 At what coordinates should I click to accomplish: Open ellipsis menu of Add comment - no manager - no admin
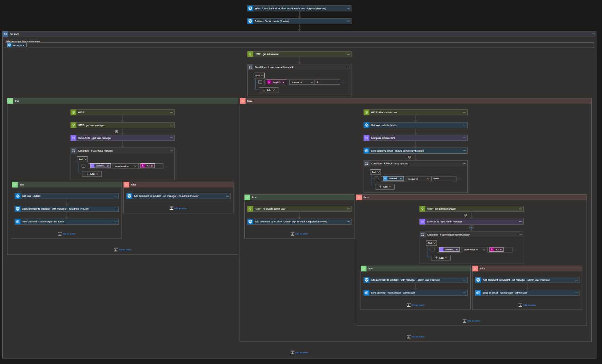(x=227, y=196)
